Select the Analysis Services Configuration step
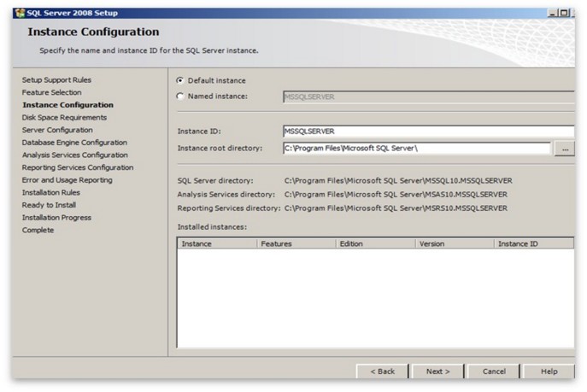The height and width of the screenshot is (392, 587). 75,155
